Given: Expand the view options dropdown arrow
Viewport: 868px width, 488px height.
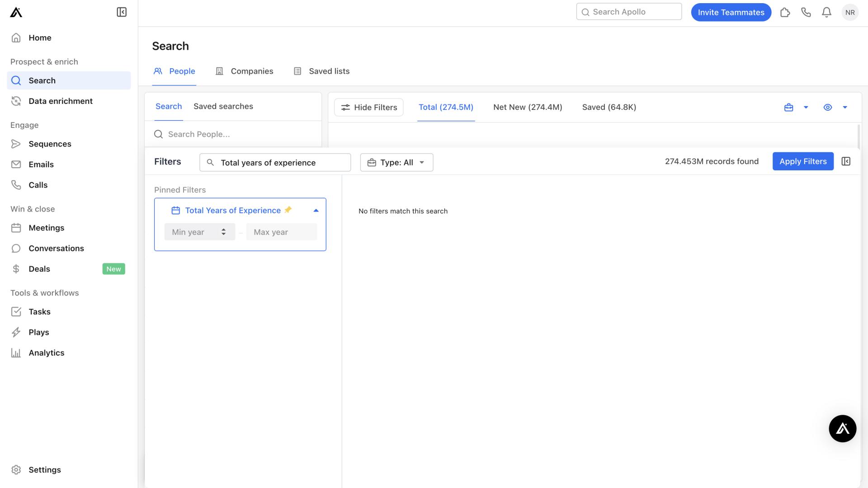Looking at the screenshot, I should click(x=845, y=107).
